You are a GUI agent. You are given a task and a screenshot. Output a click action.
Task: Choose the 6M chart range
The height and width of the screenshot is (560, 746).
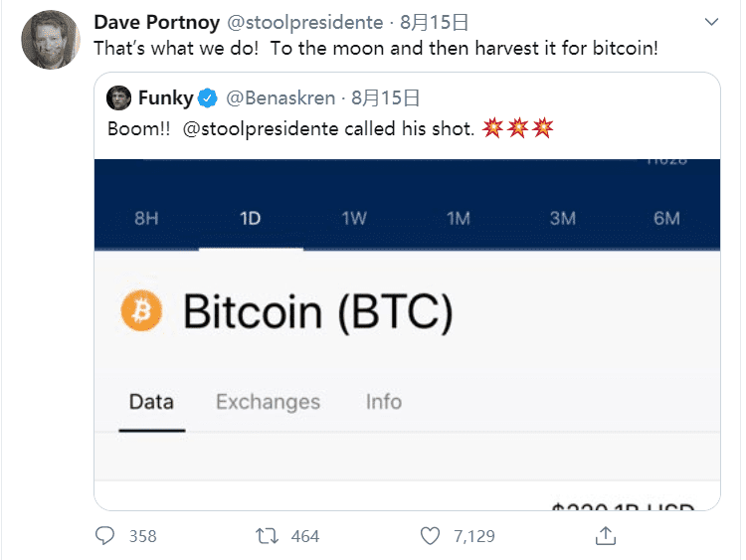[x=666, y=219]
